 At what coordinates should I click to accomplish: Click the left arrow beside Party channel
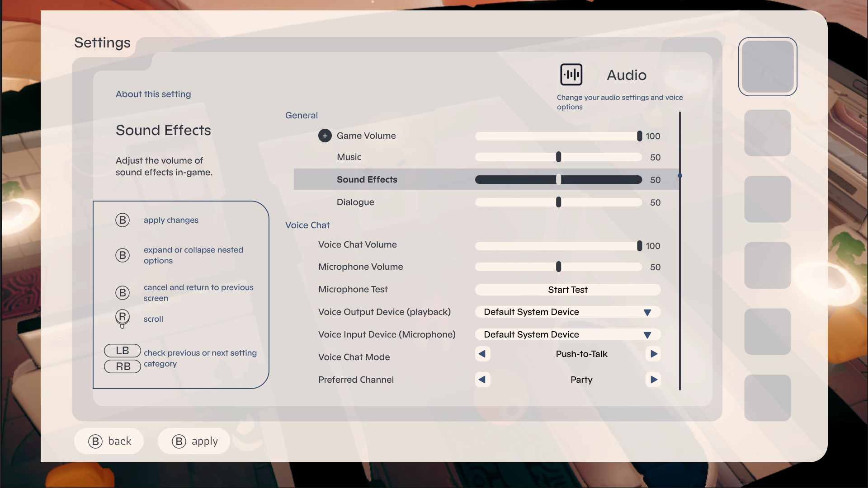(482, 380)
